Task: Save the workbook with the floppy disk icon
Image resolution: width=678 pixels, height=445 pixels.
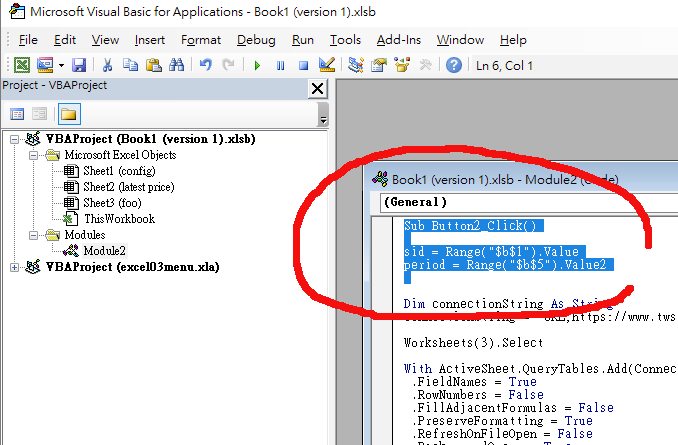Action: (x=79, y=65)
